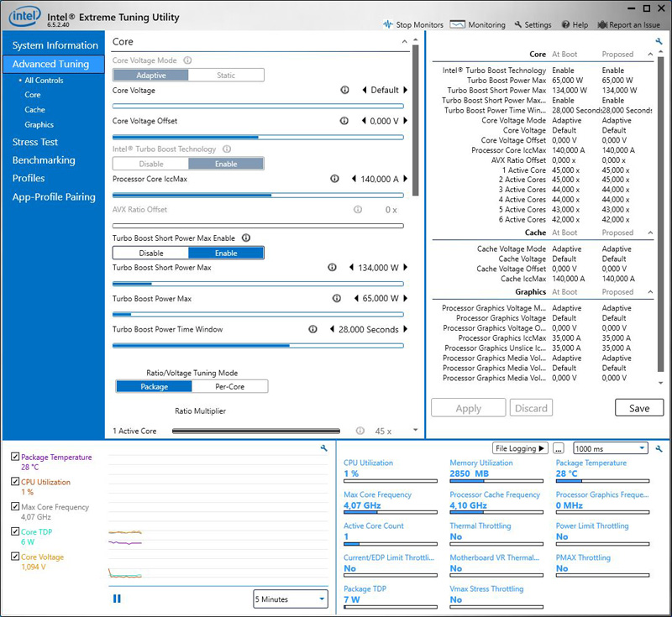
Task: Click the summary table vertical scrollbar
Action: [660, 214]
